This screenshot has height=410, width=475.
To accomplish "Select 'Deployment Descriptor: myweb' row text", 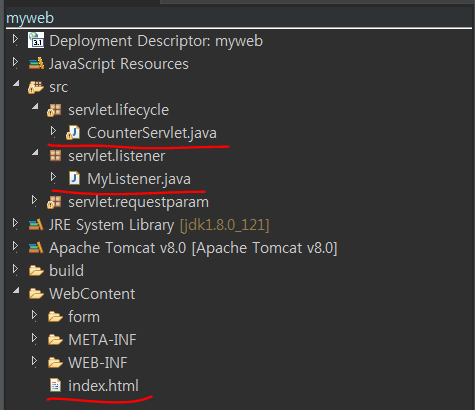I will click(x=156, y=41).
